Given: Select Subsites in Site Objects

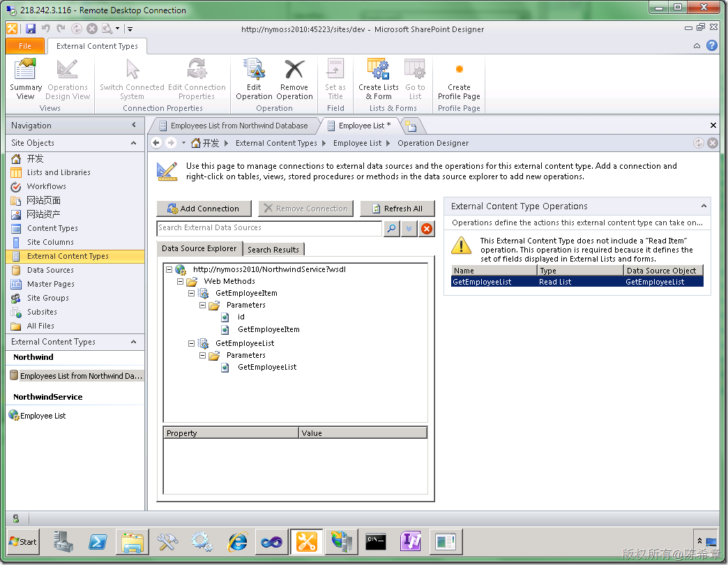Looking at the screenshot, I should point(42,312).
